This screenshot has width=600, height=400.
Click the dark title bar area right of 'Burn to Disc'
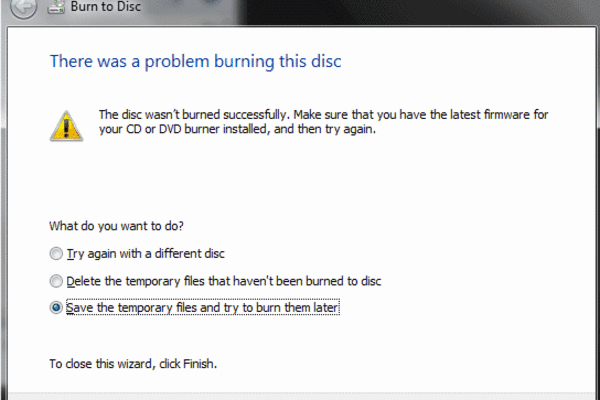tap(421, 11)
